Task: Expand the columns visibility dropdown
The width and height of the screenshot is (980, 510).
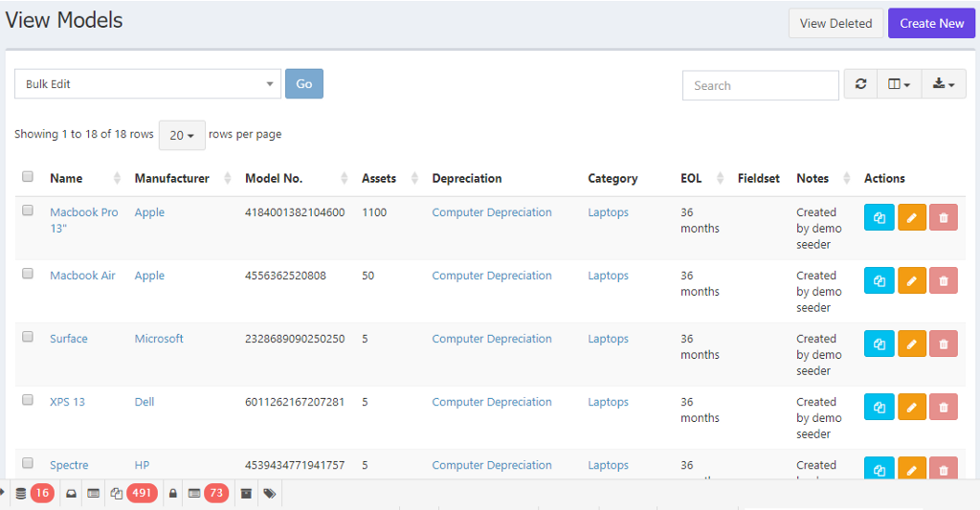Action: (x=899, y=84)
